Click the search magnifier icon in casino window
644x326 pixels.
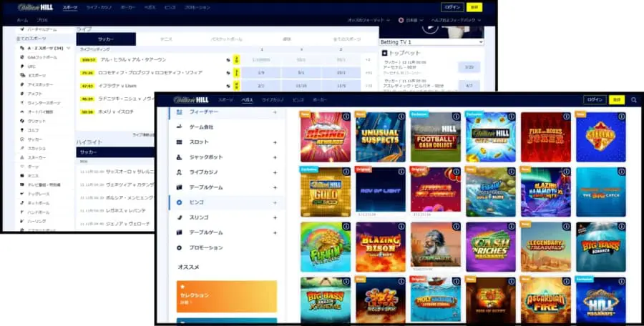point(634,100)
